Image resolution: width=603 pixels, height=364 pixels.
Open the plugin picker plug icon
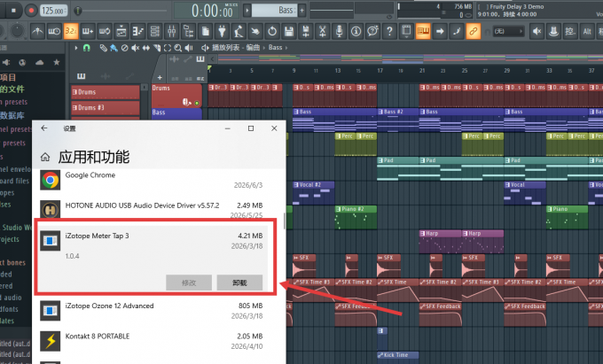click(x=222, y=32)
